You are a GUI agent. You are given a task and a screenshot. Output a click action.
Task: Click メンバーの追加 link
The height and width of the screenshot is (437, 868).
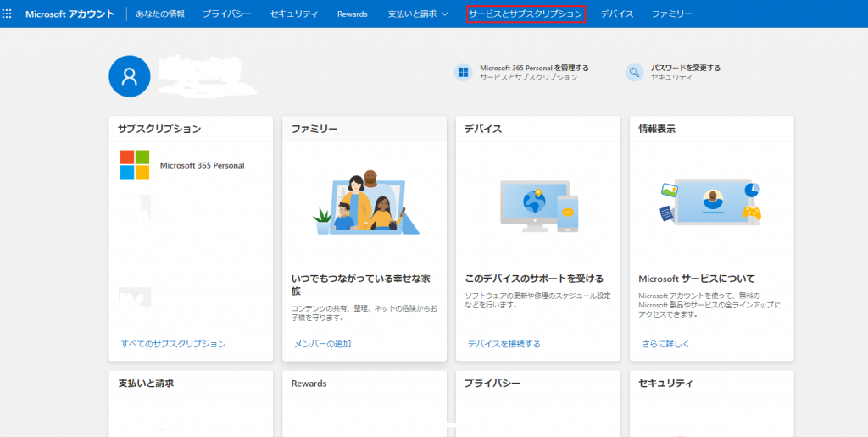tap(323, 344)
